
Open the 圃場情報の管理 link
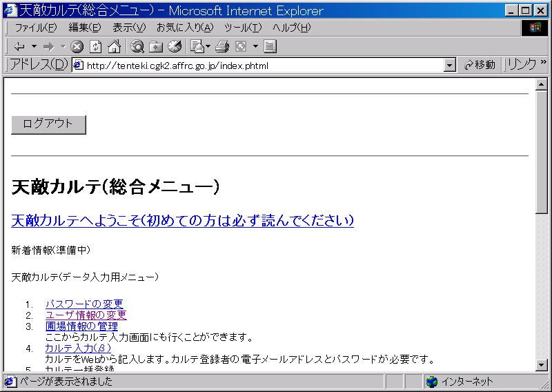tap(81, 326)
